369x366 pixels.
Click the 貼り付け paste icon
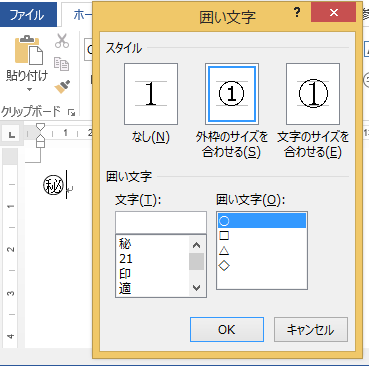click(x=29, y=50)
